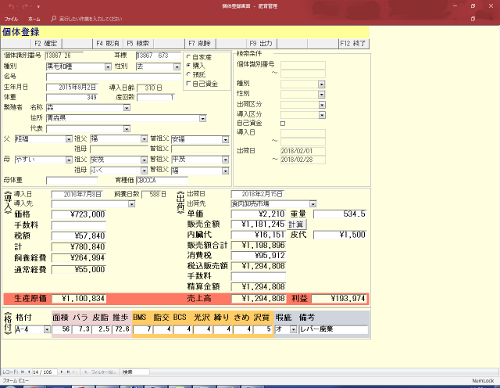Open the 導入区分 search dropdown
500x388 pixels.
tap(322, 115)
